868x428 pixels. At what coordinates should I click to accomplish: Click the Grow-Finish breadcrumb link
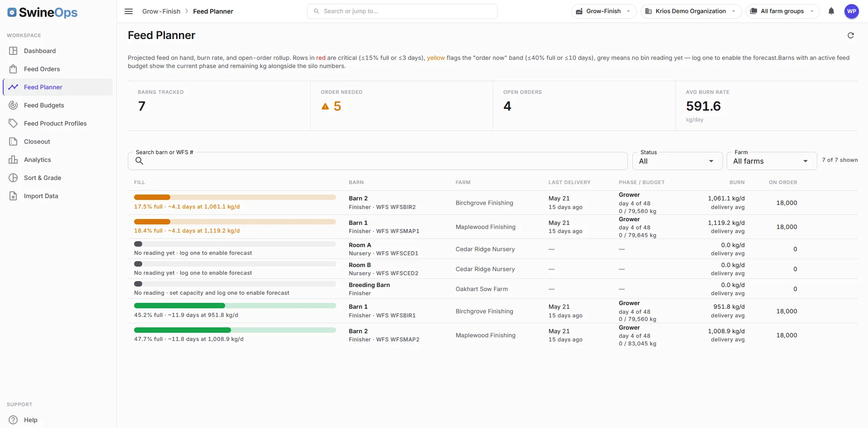click(x=161, y=11)
